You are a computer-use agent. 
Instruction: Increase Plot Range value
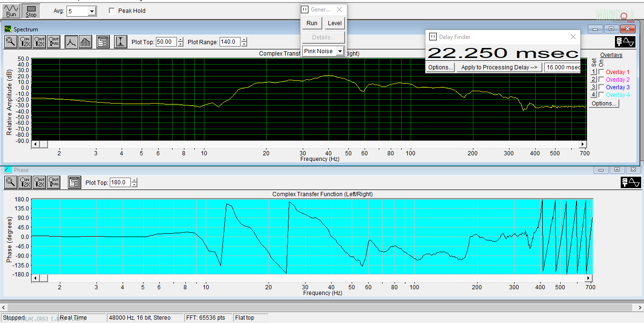(244, 39)
